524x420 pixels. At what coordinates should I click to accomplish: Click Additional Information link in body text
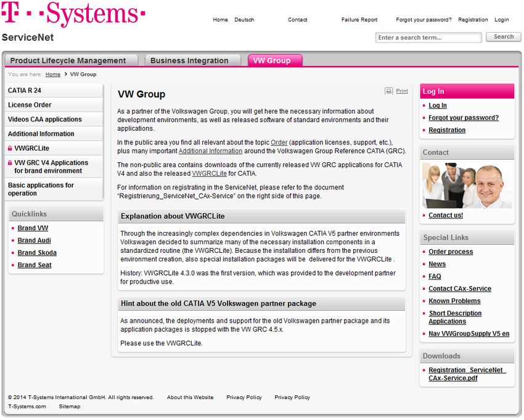tap(210, 151)
